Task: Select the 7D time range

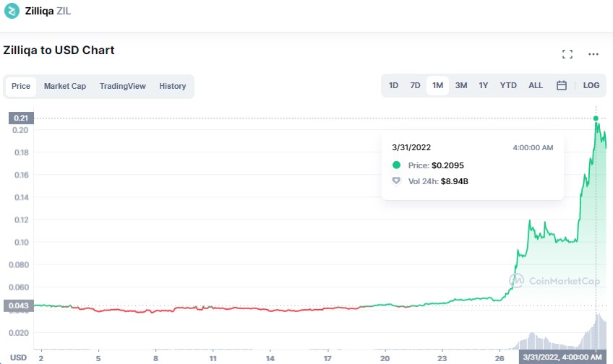Action: [415, 85]
